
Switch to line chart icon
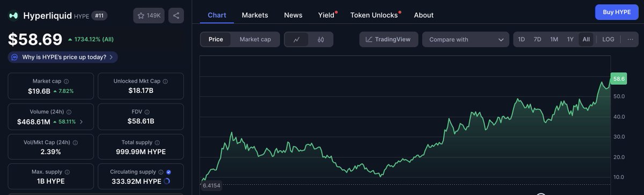[x=297, y=39]
